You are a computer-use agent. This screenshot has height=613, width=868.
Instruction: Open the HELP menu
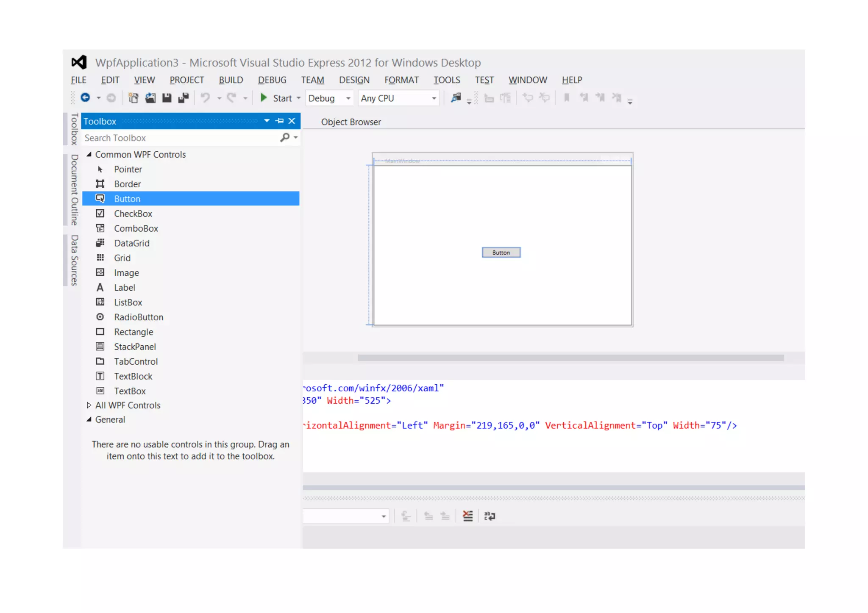pos(572,80)
